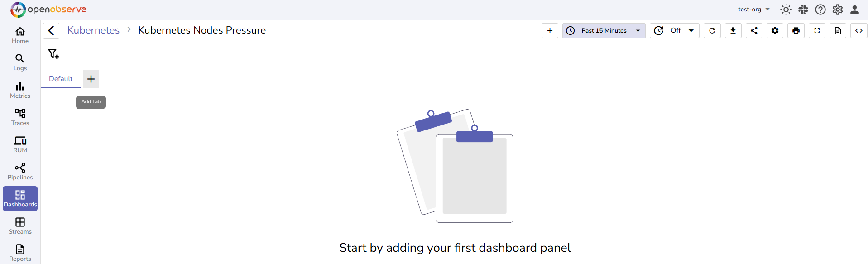Open the Logs section
868x264 pixels.
click(19, 62)
